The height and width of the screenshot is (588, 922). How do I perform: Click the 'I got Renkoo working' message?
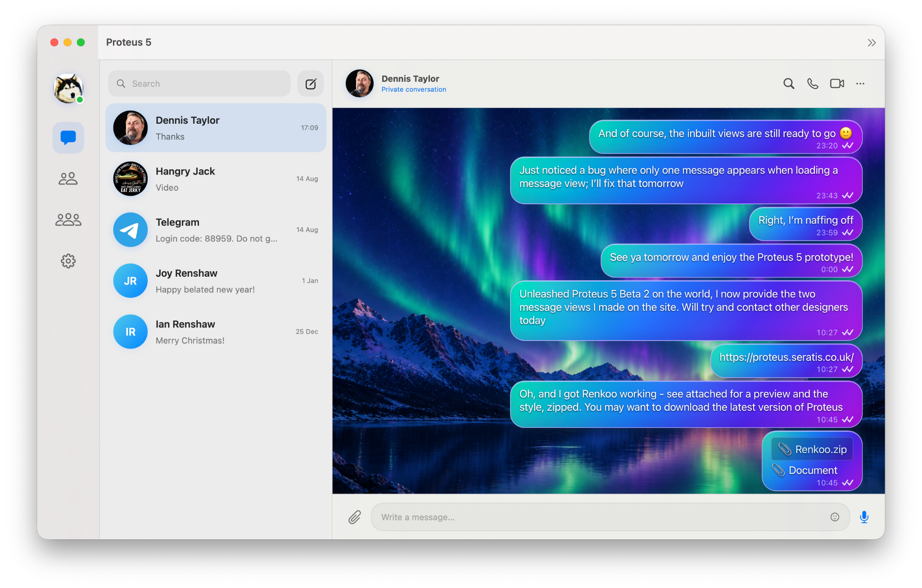pos(686,404)
